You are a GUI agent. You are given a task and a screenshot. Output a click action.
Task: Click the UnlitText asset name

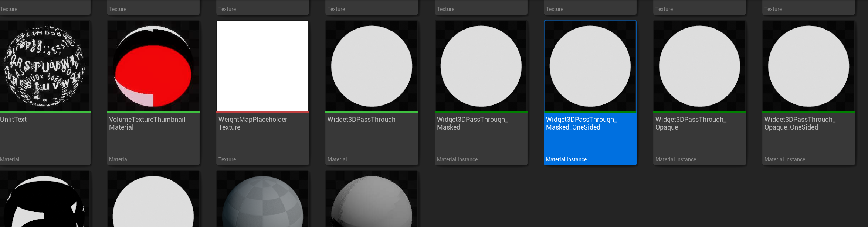point(13,120)
